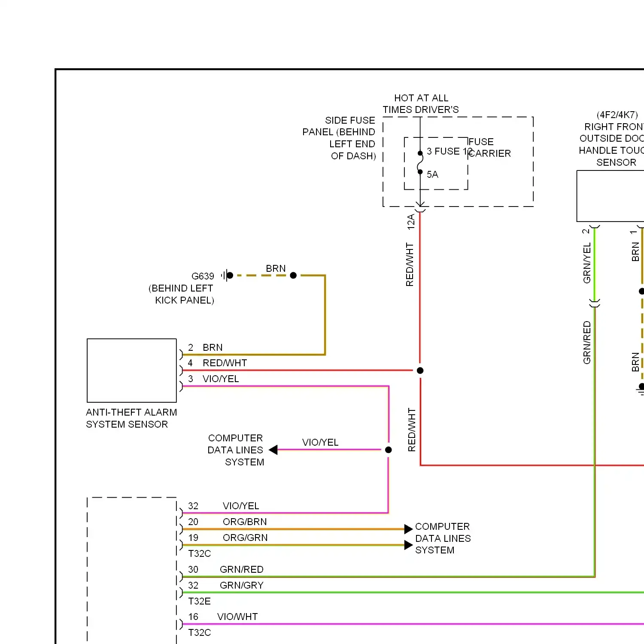This screenshot has width=644, height=644.
Task: Click the left-pointing VIO/YEL data lines arrow
Action: pos(273,450)
